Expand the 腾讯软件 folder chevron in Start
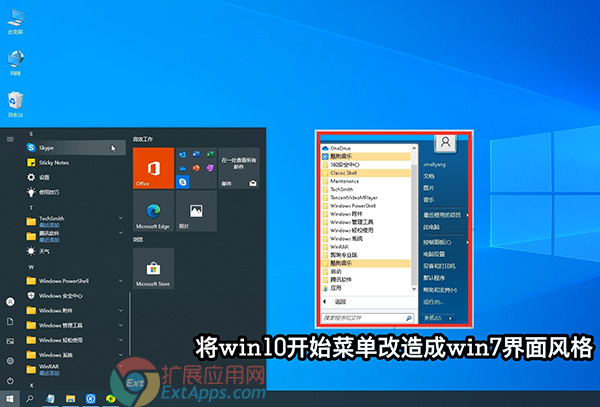This screenshot has width=600, height=407. 121,233
